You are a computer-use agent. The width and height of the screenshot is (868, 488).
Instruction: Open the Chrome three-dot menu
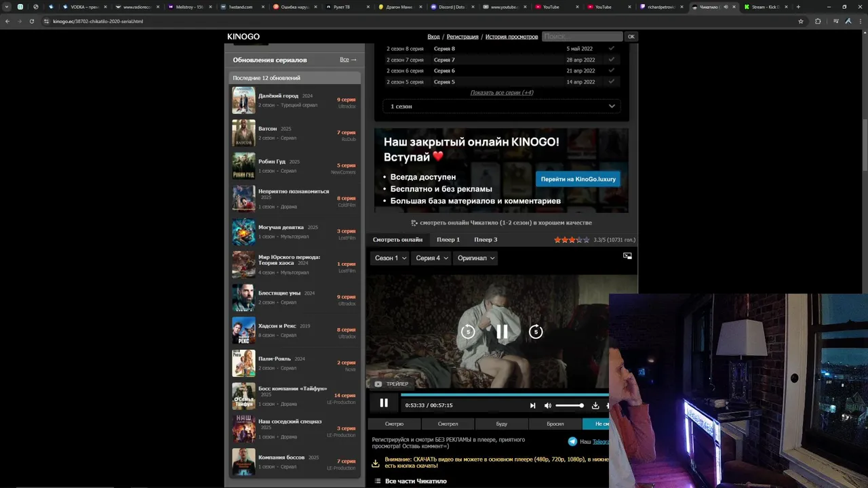(x=859, y=21)
